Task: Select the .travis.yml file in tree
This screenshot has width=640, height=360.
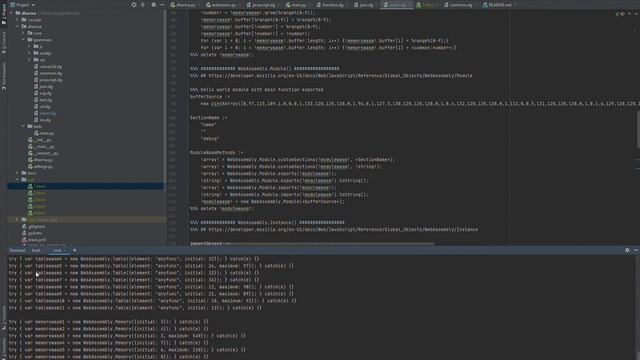Action: click(x=34, y=240)
